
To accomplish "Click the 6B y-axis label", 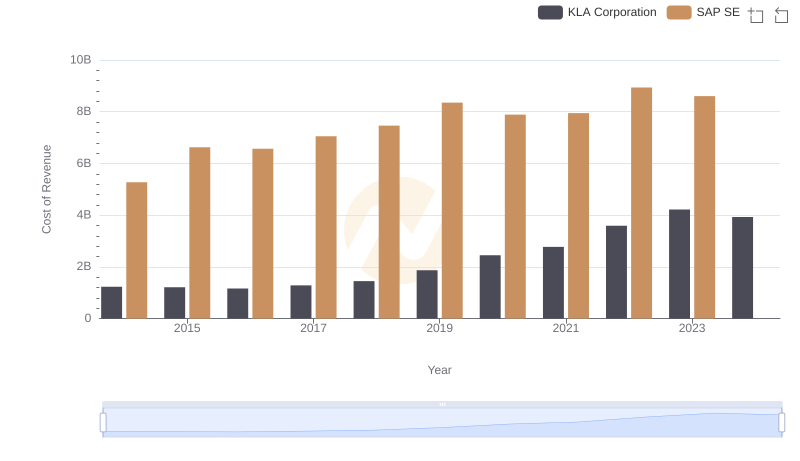I will [x=84, y=163].
